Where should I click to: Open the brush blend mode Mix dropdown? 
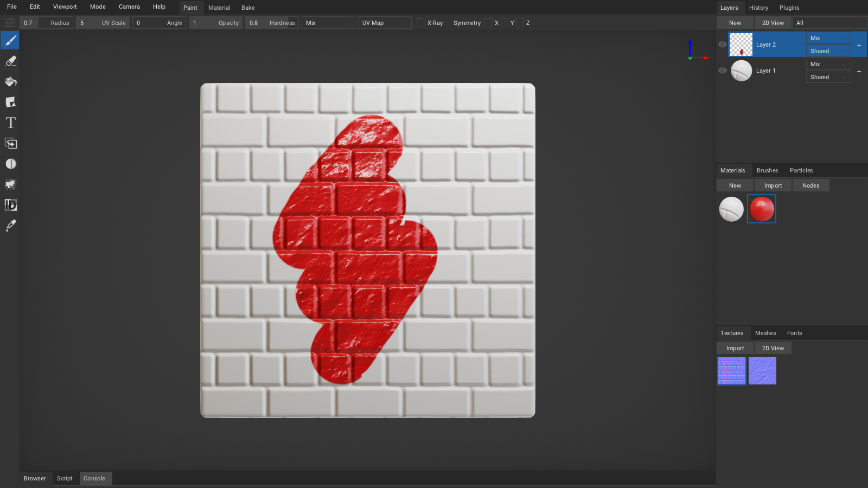328,23
